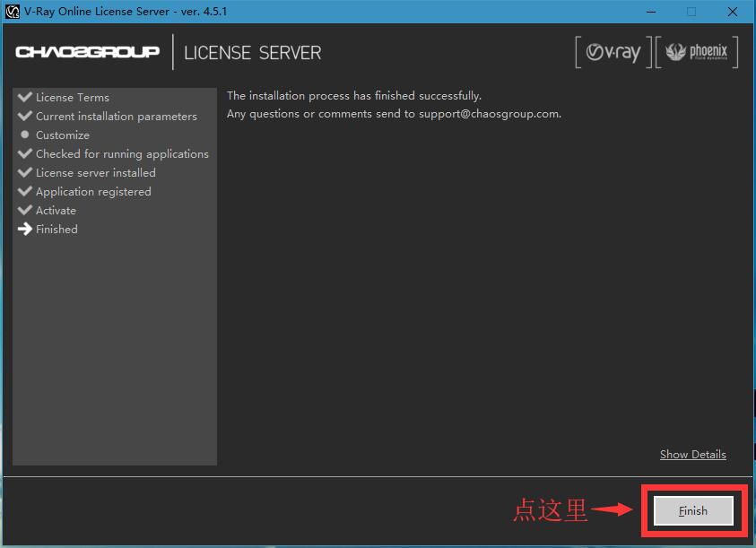Select the License Terms step
The image size is (756, 548).
pos(73,98)
